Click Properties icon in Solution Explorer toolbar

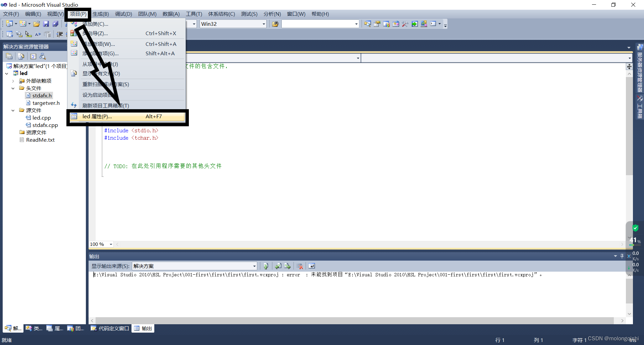(x=9, y=56)
